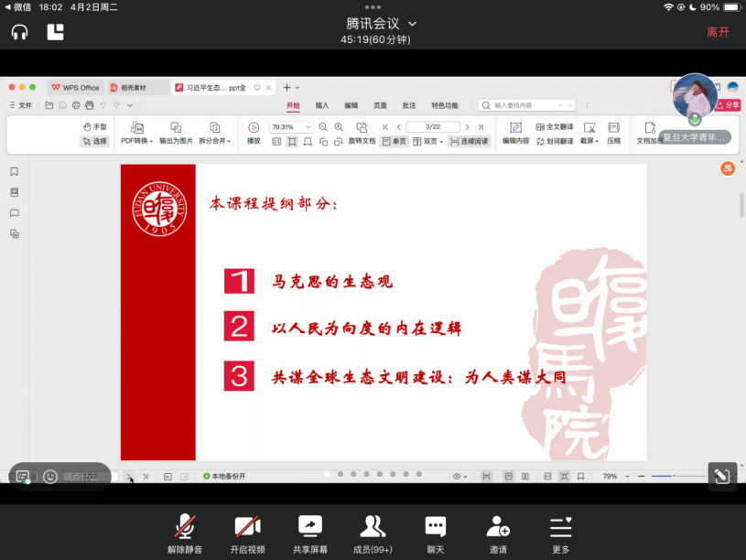Open the 79.31% zoom level dropdown
The height and width of the screenshot is (560, 746).
(291, 127)
